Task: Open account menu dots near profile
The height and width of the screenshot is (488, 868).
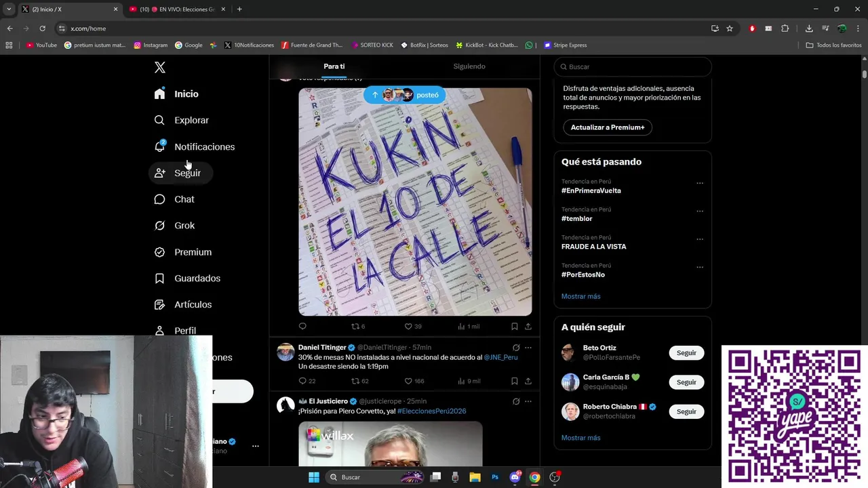Action: click(256, 446)
